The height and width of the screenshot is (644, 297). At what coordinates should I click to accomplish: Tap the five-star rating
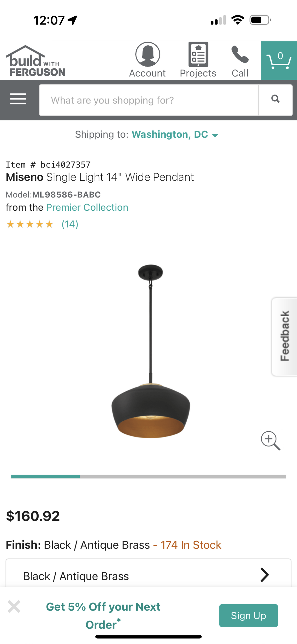pyautogui.click(x=30, y=224)
